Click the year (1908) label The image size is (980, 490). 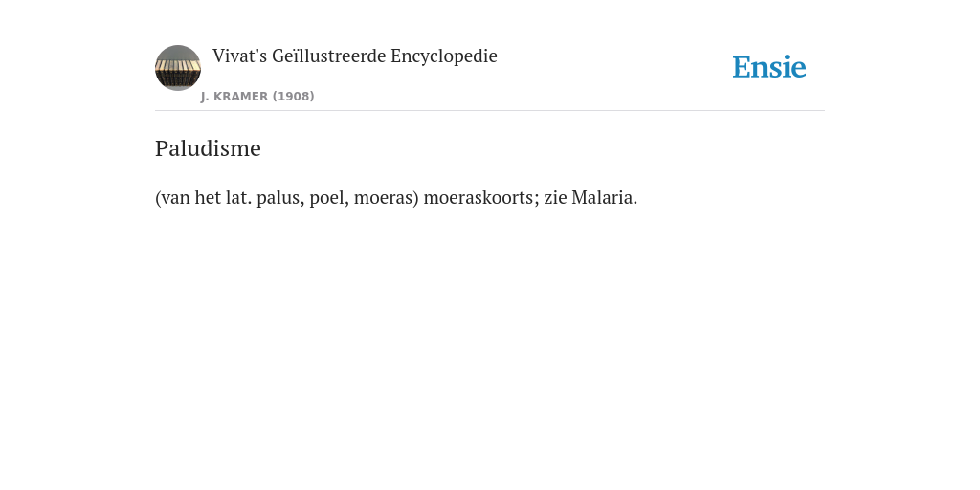(x=293, y=97)
